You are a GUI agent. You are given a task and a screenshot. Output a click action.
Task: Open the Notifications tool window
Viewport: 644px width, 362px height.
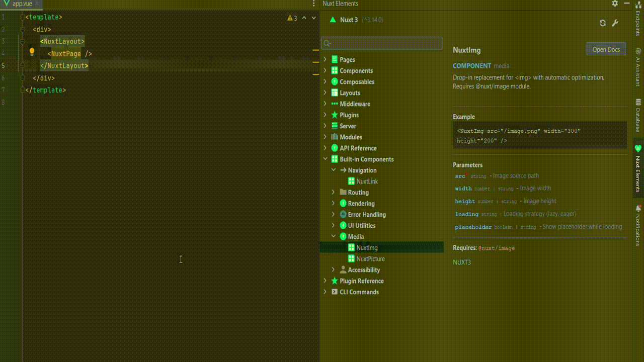pyautogui.click(x=638, y=225)
